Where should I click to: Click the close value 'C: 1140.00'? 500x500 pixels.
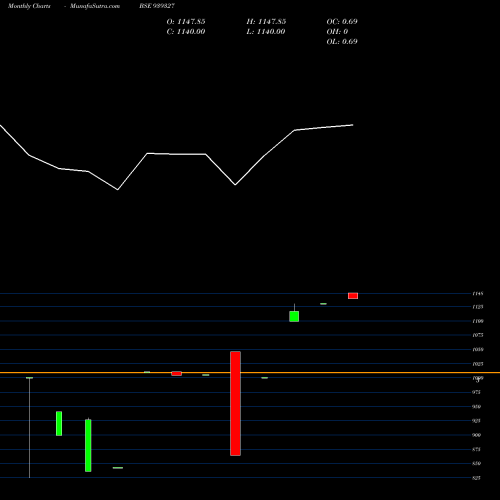click(x=186, y=32)
